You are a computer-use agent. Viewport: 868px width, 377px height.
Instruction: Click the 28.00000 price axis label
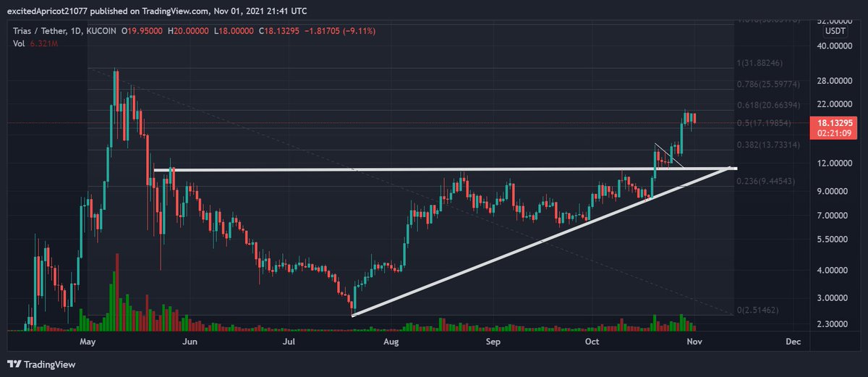pyautogui.click(x=834, y=80)
